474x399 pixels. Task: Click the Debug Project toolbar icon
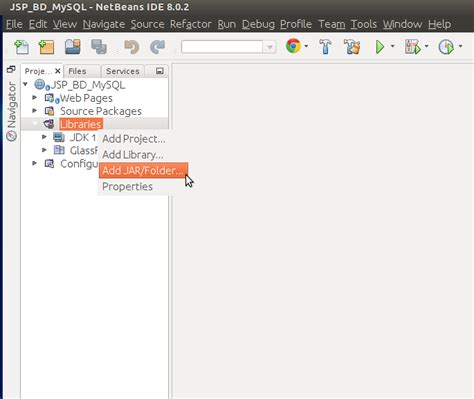pos(412,47)
